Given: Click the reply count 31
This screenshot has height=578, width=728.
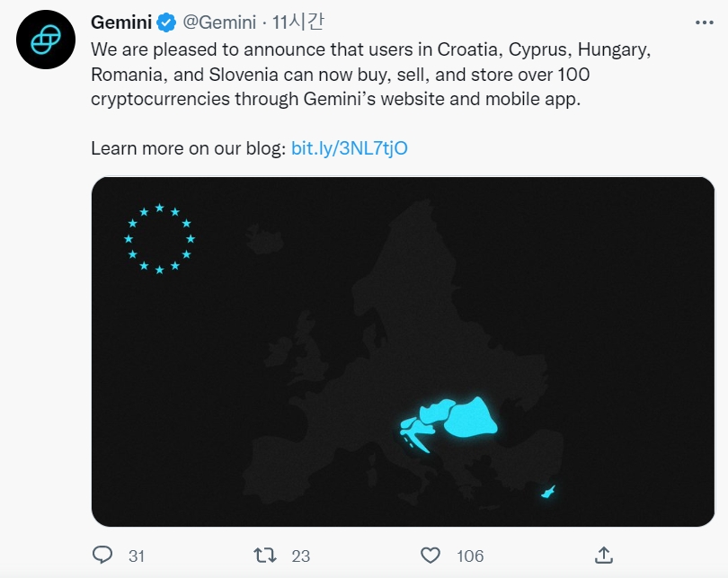Looking at the screenshot, I should point(137,556).
